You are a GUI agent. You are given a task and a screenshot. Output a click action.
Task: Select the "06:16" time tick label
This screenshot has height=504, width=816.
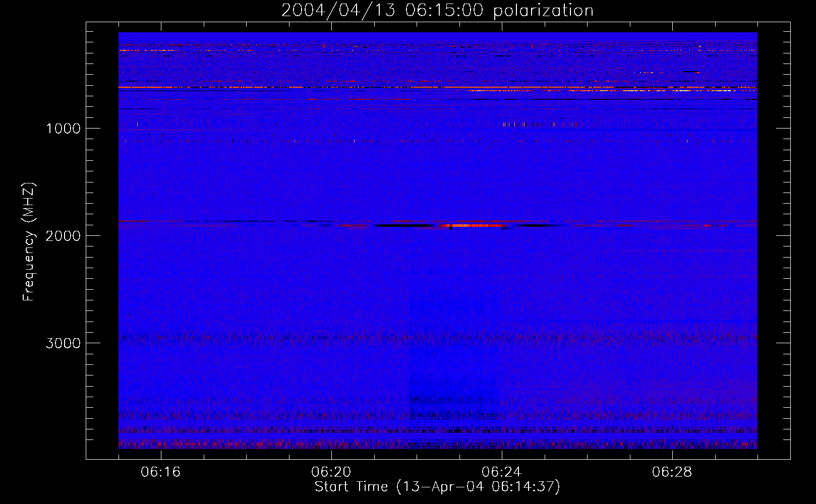coord(161,472)
